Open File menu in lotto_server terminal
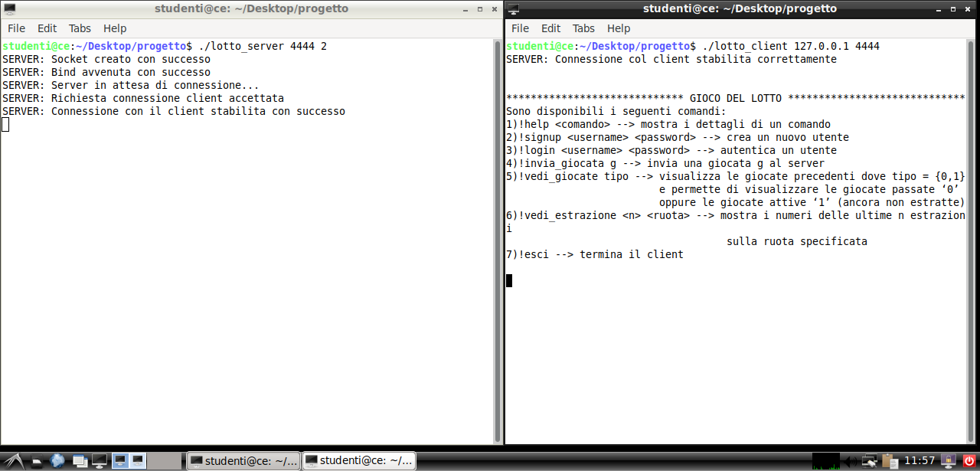Viewport: 980px width, 471px height. point(16,28)
